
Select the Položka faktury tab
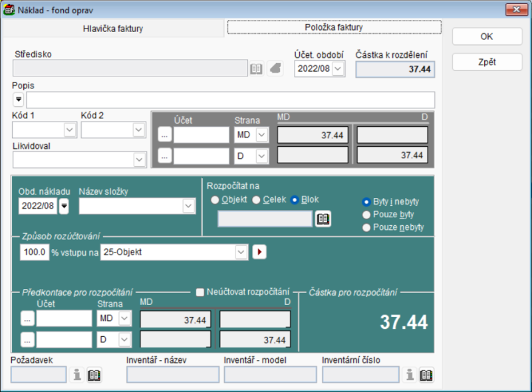tap(334, 27)
